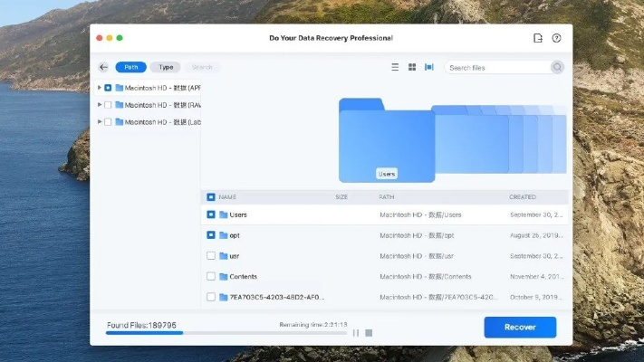This screenshot has width=644, height=362.
Task: Select the large Users folder preview
Action: pyautogui.click(x=387, y=140)
